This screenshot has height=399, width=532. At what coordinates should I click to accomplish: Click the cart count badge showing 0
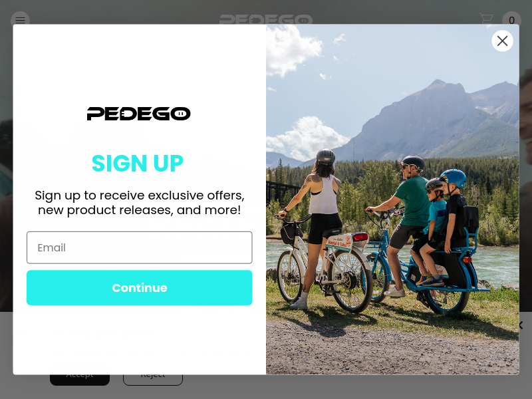coord(511,20)
